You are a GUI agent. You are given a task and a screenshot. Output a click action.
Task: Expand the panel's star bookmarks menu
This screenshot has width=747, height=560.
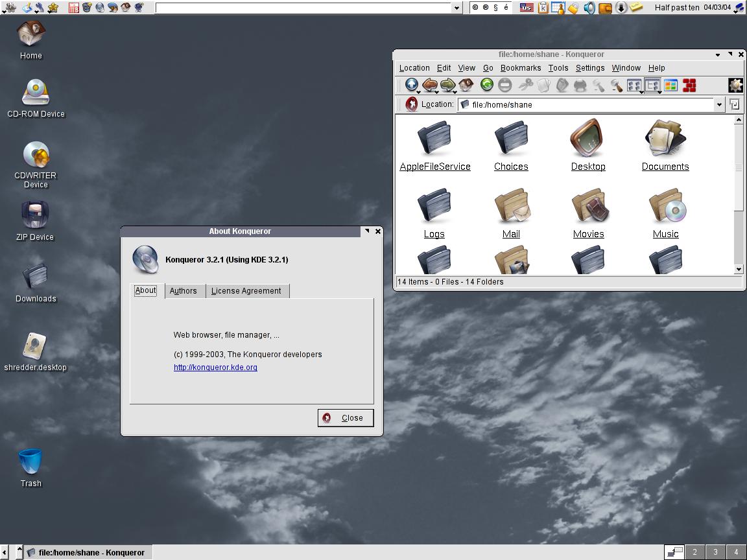[x=53, y=7]
